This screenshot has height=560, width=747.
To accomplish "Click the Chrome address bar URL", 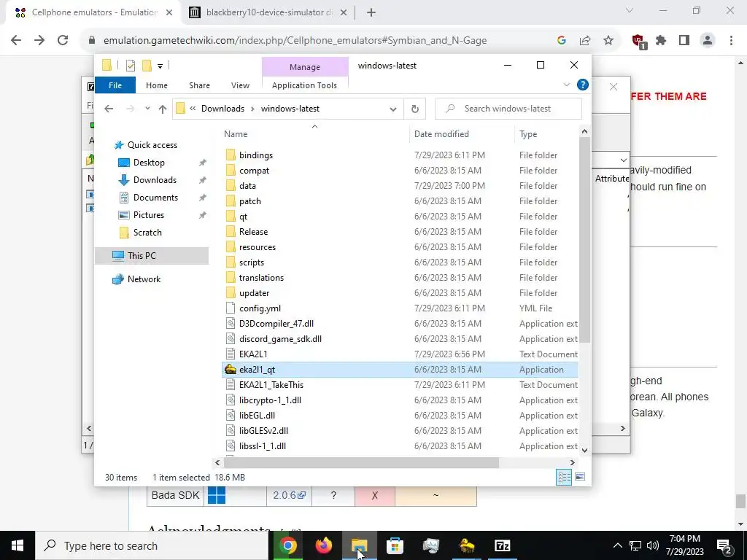I will point(295,41).
